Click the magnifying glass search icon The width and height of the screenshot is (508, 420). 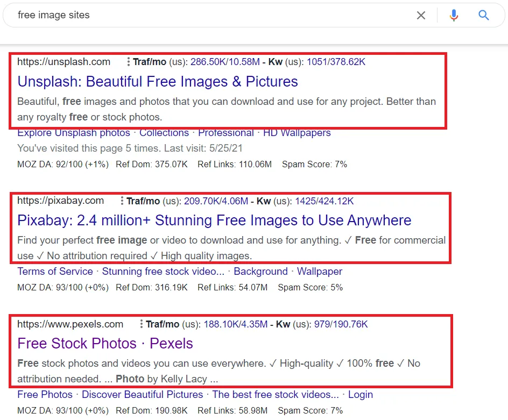[x=484, y=16]
